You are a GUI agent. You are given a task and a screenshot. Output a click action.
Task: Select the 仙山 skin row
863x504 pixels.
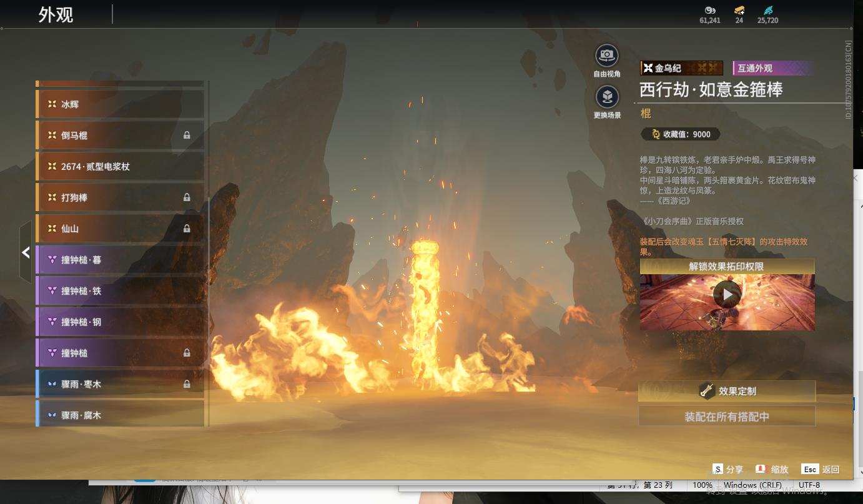pos(120,229)
